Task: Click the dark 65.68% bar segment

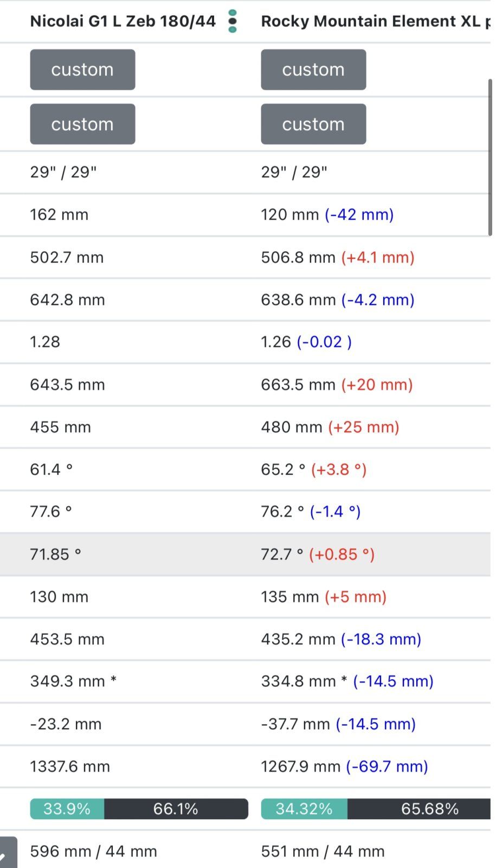Action: [423, 809]
